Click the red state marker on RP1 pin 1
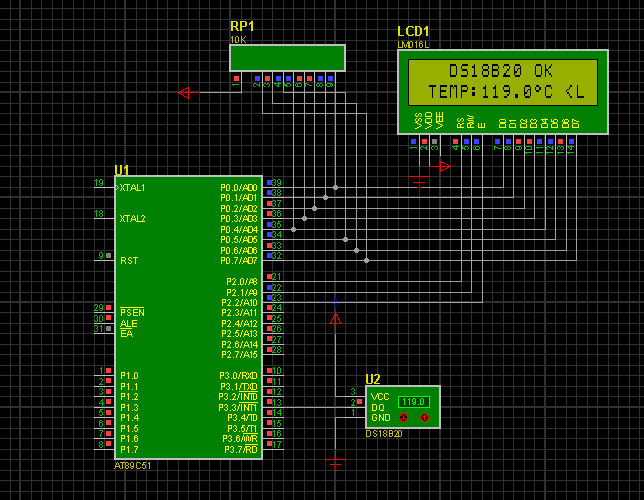644x500 pixels. (x=236, y=78)
